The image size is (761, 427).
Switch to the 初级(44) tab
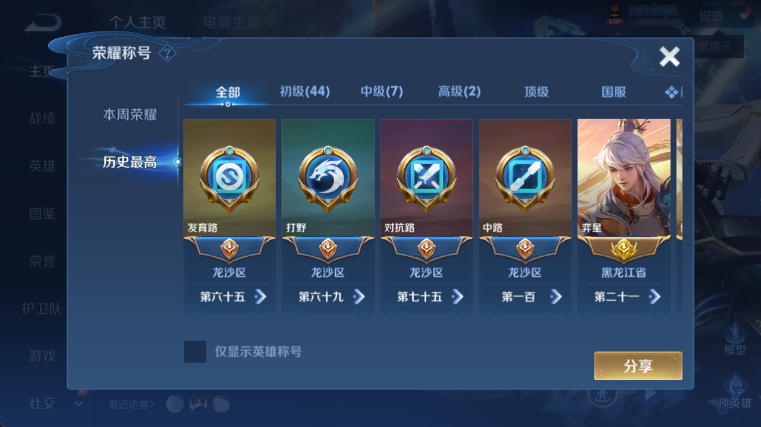(305, 91)
